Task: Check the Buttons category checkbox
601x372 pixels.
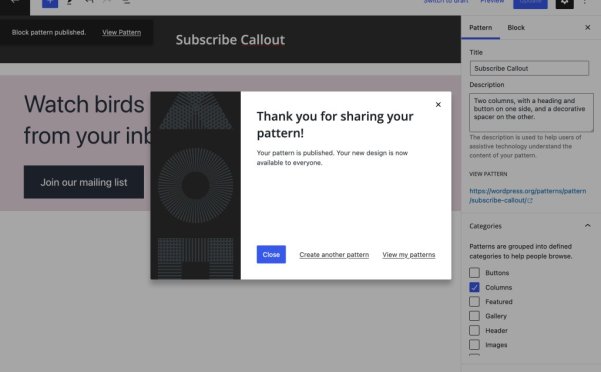Action: [x=474, y=273]
